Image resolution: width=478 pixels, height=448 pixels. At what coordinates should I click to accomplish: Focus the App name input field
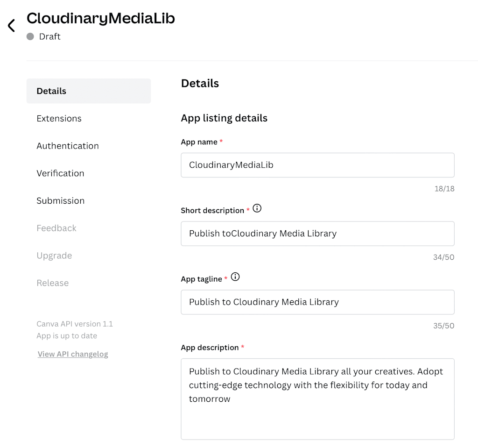click(317, 165)
